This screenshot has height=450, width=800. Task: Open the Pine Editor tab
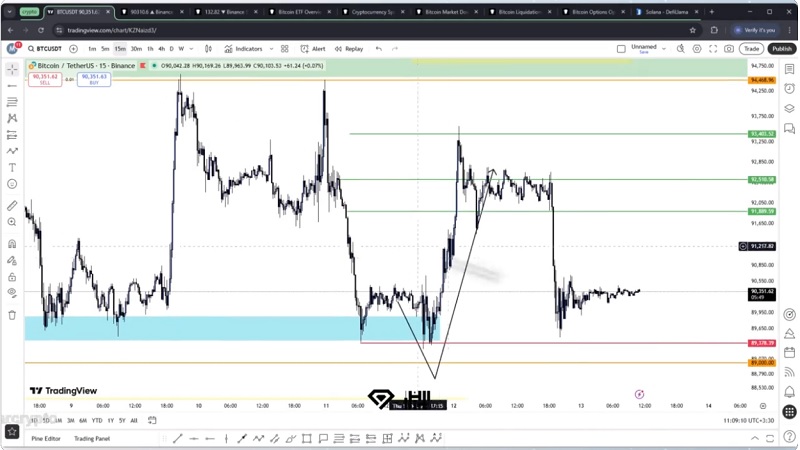[45, 438]
